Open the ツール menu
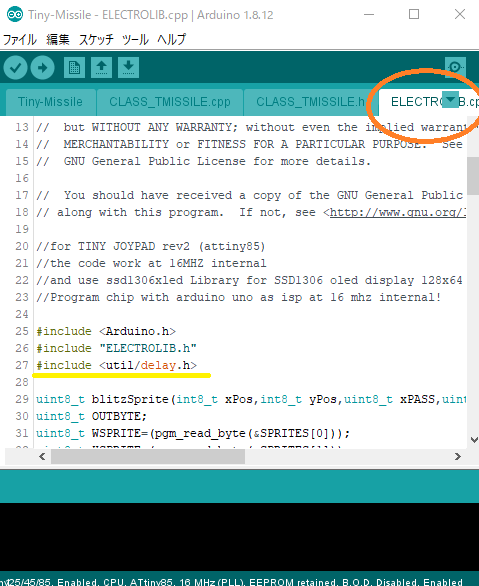This screenshot has width=479, height=586. pos(135,39)
